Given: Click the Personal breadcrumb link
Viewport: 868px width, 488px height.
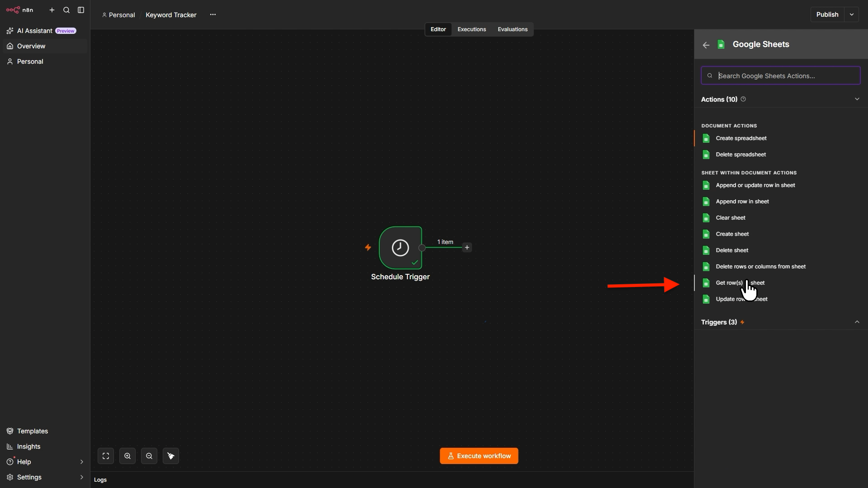Looking at the screenshot, I should click(118, 15).
